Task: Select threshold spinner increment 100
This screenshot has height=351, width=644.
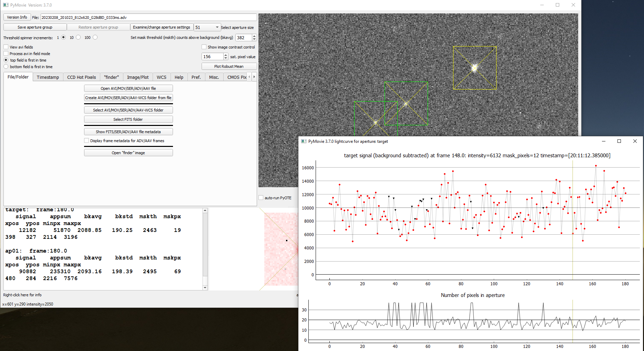Action: click(x=95, y=37)
